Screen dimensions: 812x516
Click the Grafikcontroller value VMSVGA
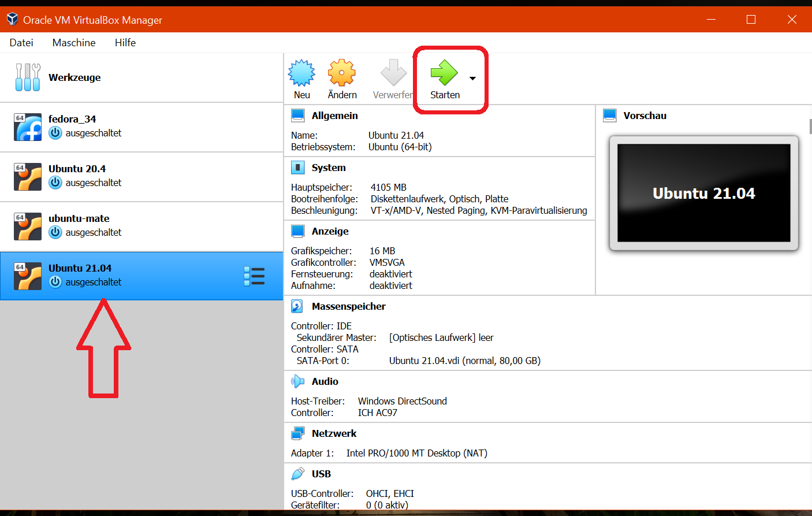tap(387, 262)
